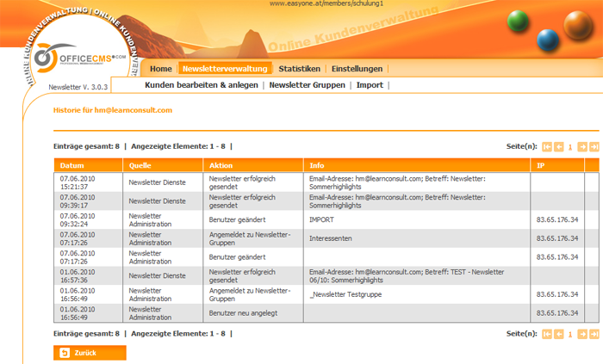Image resolution: width=603 pixels, height=364 pixels.
Task: Click the Zurück button
Action: [90, 353]
